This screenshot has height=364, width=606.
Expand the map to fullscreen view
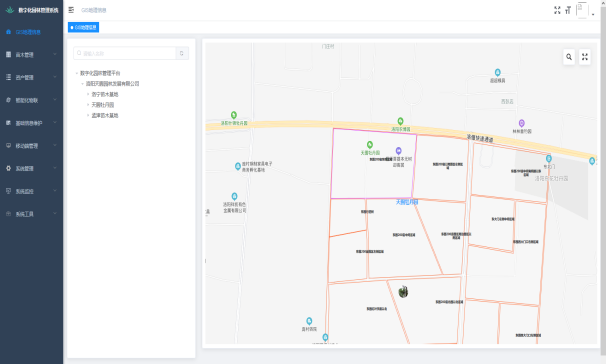585,57
